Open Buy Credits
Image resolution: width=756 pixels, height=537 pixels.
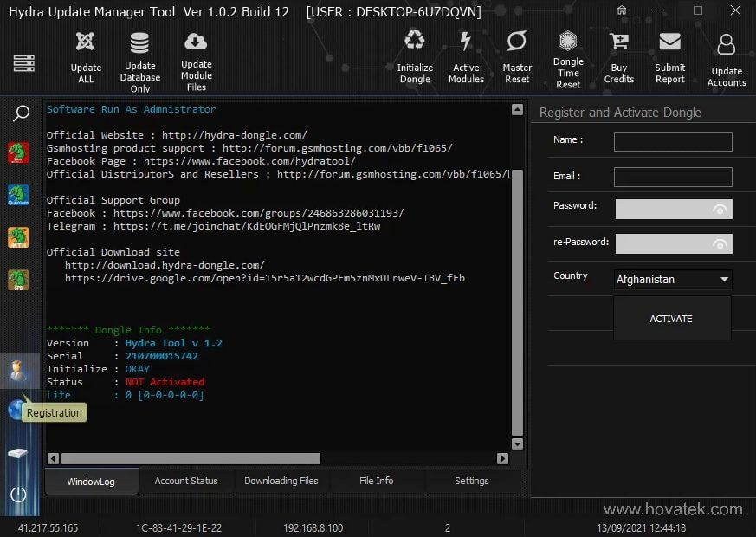coord(618,56)
